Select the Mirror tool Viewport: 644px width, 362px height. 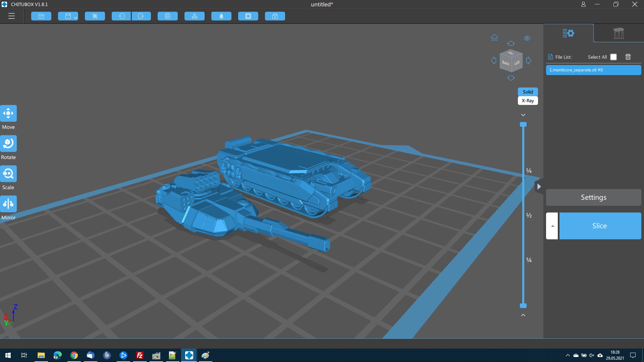coord(8,204)
